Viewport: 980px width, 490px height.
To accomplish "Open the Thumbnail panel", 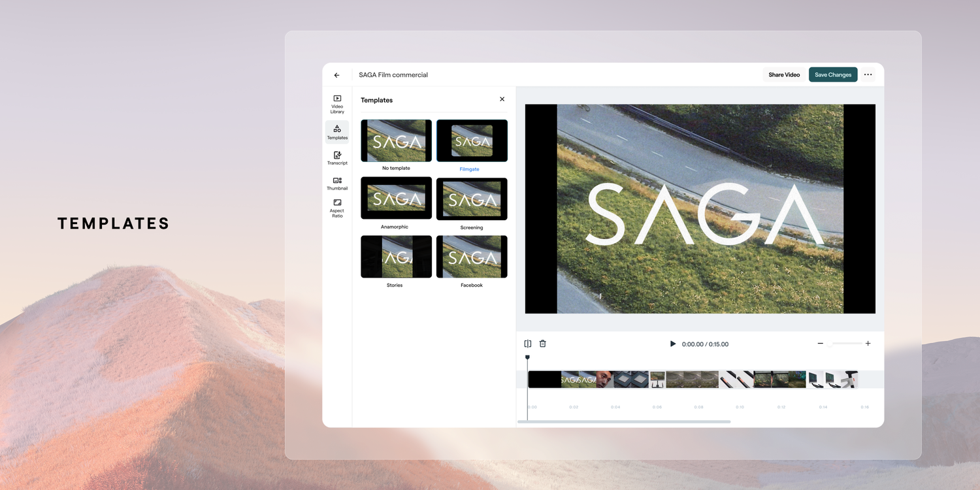I will (x=337, y=184).
